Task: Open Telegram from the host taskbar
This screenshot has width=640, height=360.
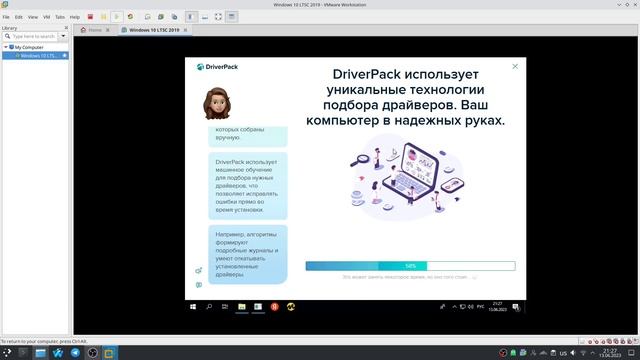Action: click(75, 353)
